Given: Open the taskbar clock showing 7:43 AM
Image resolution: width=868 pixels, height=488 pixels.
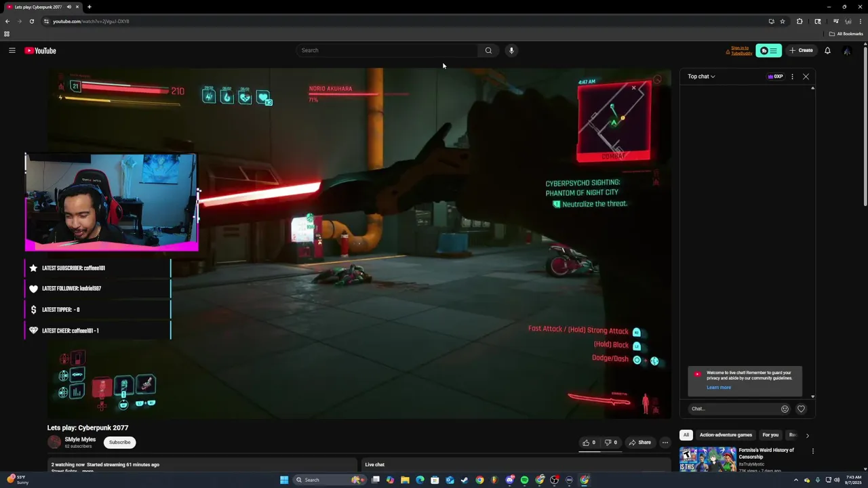Looking at the screenshot, I should [x=854, y=480].
